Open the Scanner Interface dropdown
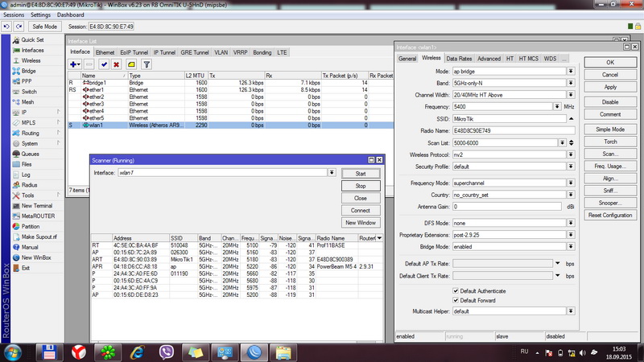 (332, 173)
